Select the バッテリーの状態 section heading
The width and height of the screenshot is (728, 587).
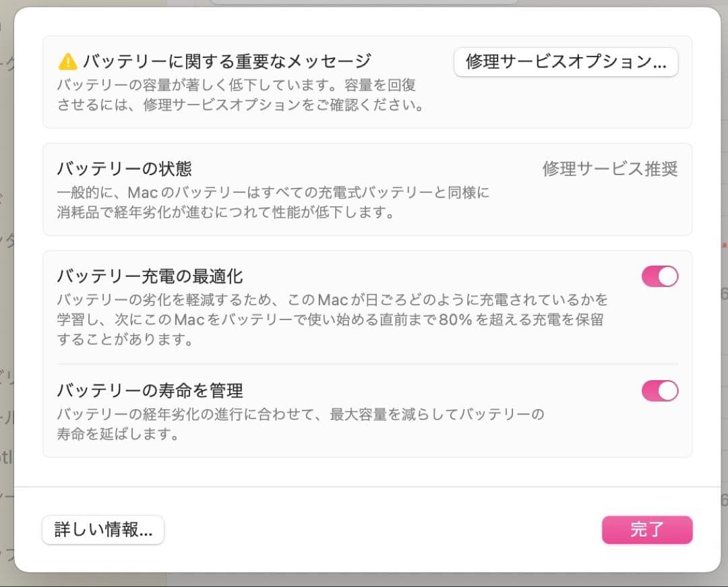(122, 169)
